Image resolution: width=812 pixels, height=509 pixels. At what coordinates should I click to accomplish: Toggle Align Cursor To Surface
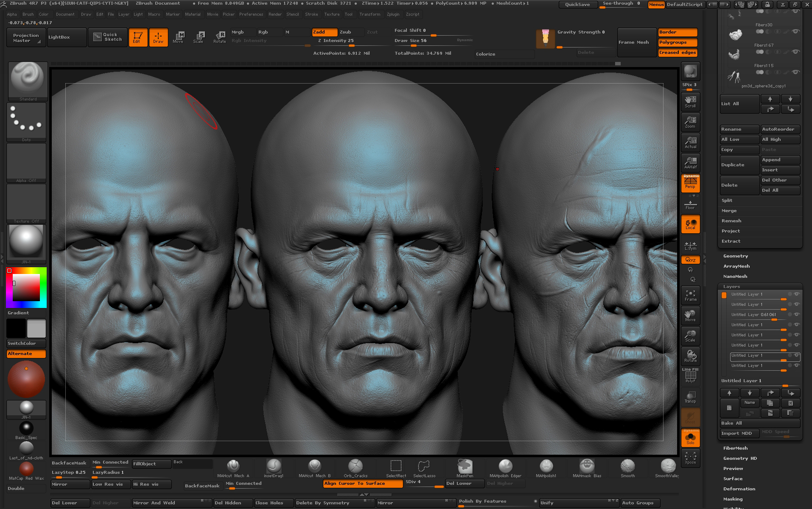click(x=363, y=484)
